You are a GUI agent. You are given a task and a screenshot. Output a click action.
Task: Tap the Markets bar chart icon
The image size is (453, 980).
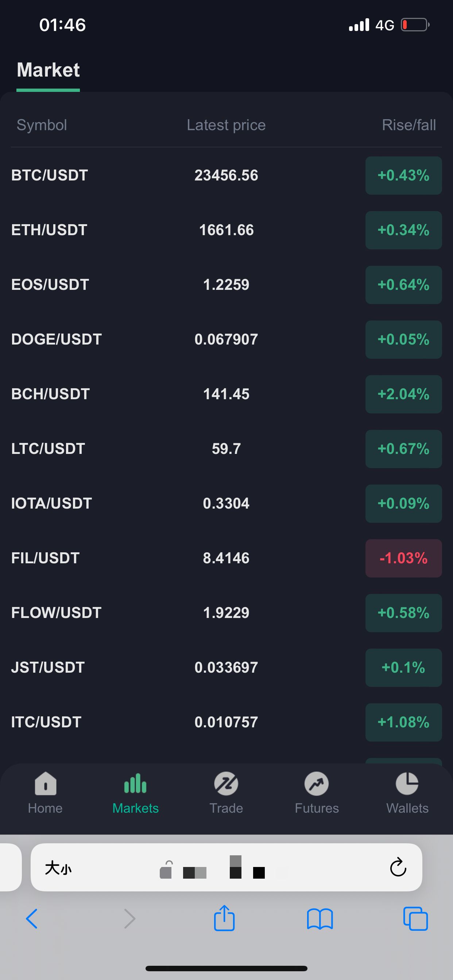tap(136, 784)
